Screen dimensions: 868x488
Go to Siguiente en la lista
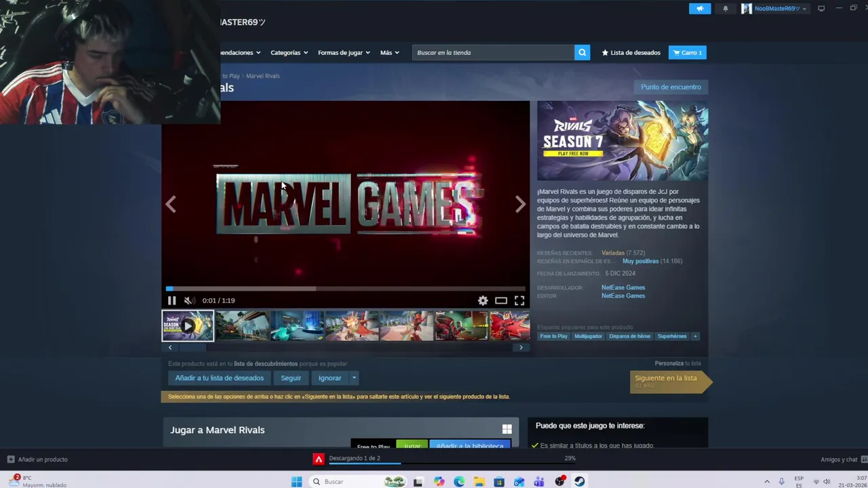point(670,381)
